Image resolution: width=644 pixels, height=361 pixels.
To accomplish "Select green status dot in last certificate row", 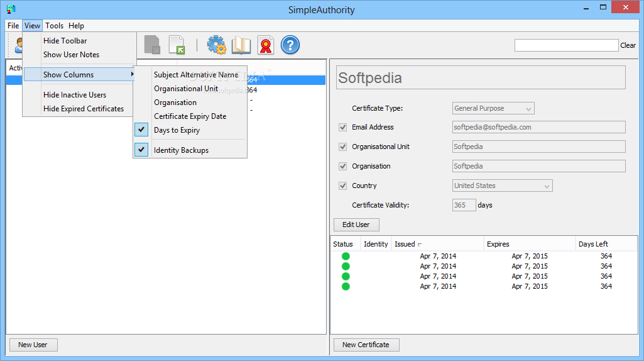I will (x=346, y=287).
